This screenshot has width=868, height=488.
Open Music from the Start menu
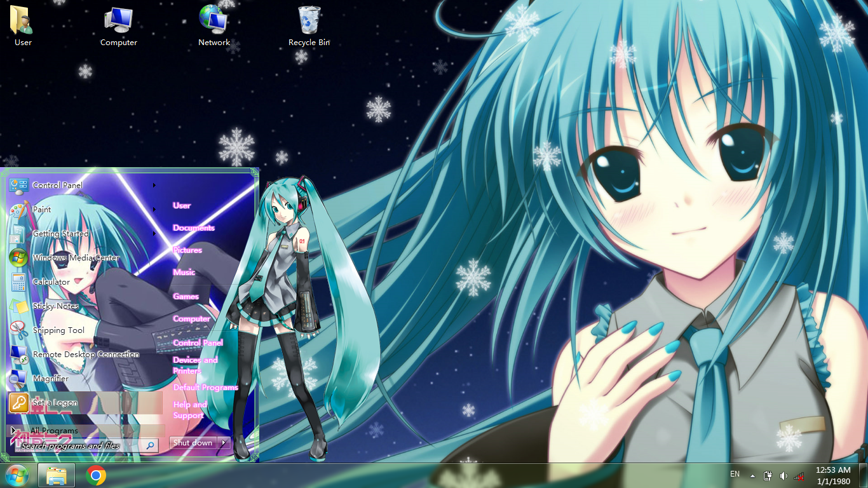(184, 272)
